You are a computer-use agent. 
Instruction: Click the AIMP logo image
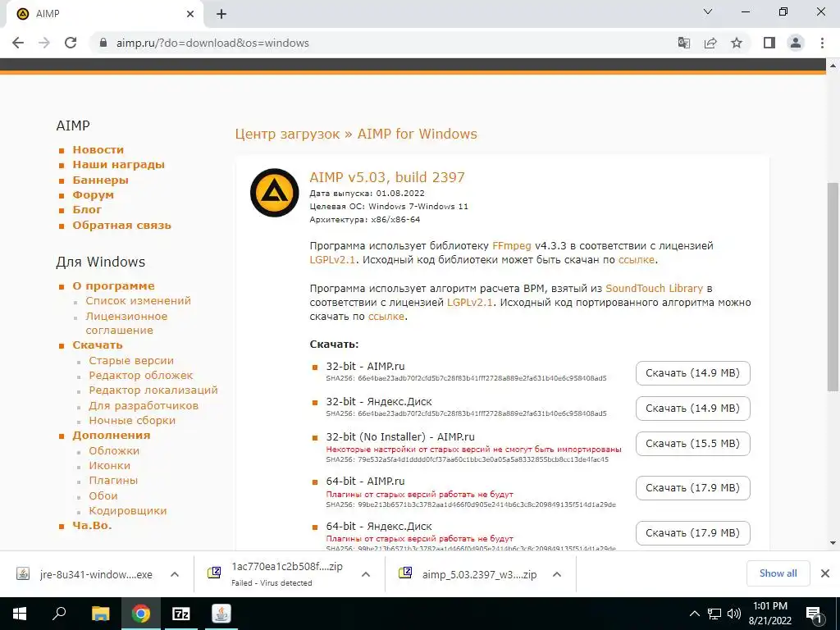click(x=274, y=192)
